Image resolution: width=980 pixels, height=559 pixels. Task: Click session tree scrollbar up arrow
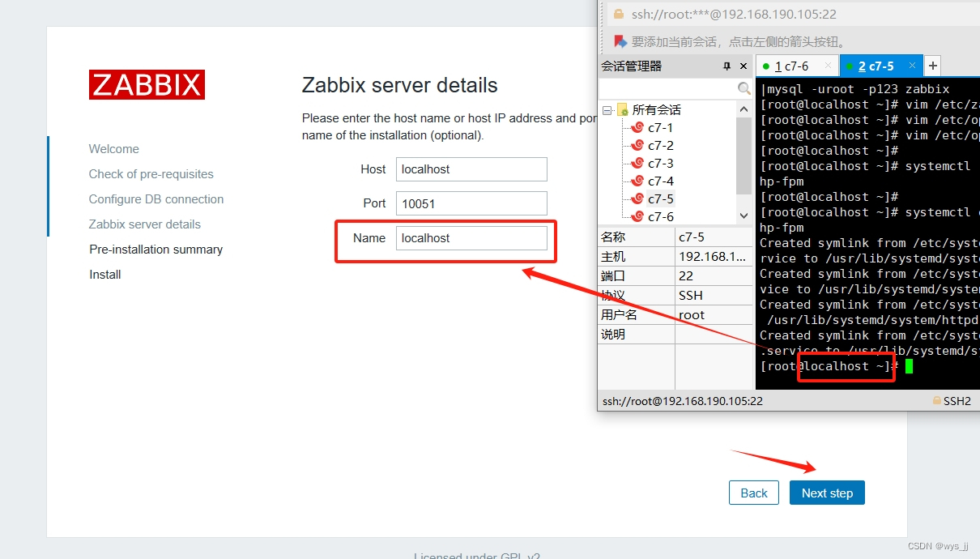(x=744, y=109)
